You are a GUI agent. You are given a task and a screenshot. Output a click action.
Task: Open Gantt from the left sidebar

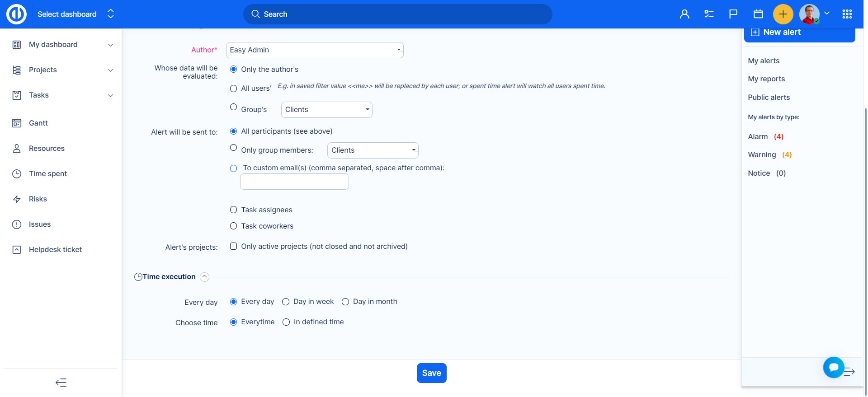tap(38, 123)
